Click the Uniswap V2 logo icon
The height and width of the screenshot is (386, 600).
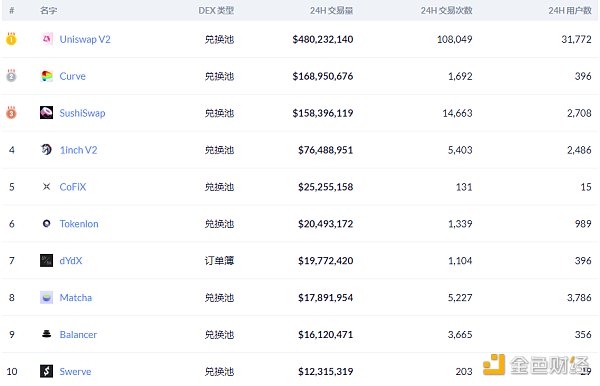(x=47, y=39)
